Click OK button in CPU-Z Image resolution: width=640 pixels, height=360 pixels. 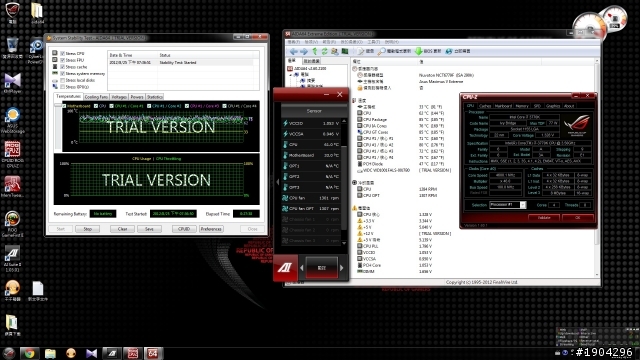[x=578, y=218]
